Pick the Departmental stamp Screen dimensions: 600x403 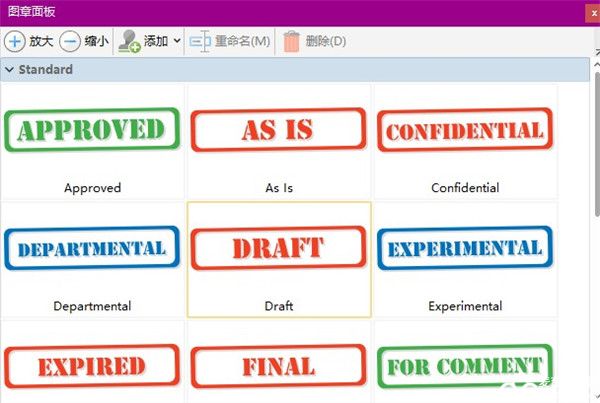point(92,248)
